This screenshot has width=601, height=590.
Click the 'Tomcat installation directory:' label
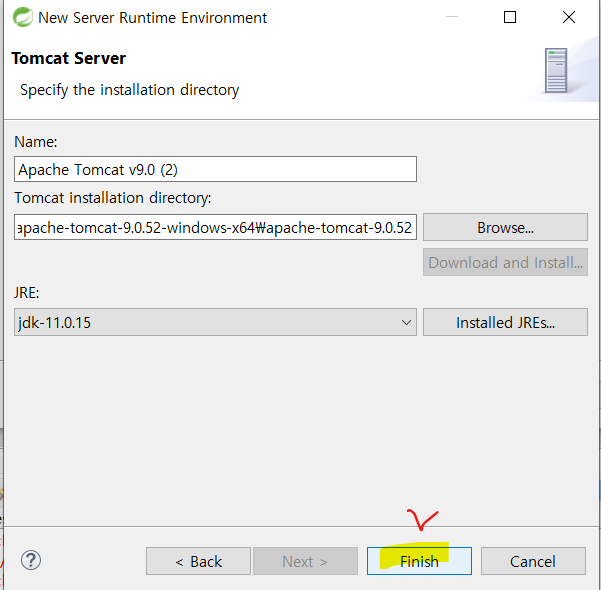(x=113, y=198)
